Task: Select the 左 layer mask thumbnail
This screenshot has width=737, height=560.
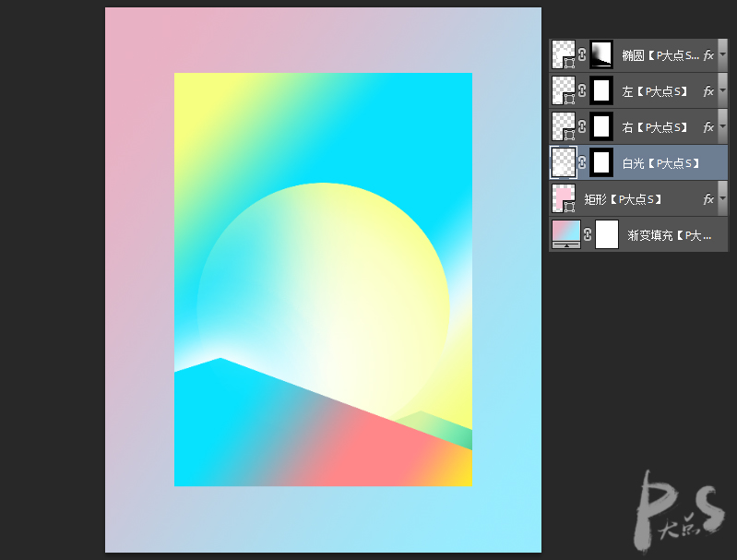Action: (x=601, y=90)
